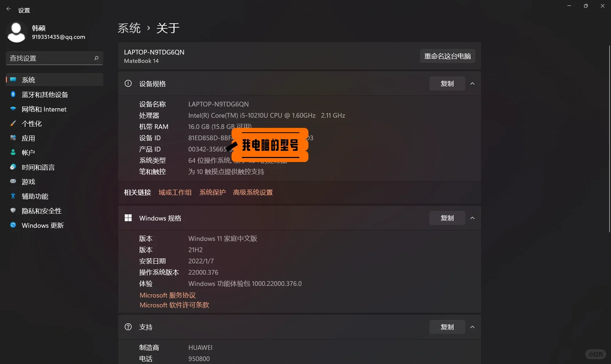
Task: Collapse the 支持 section chevron
Action: (x=472, y=327)
